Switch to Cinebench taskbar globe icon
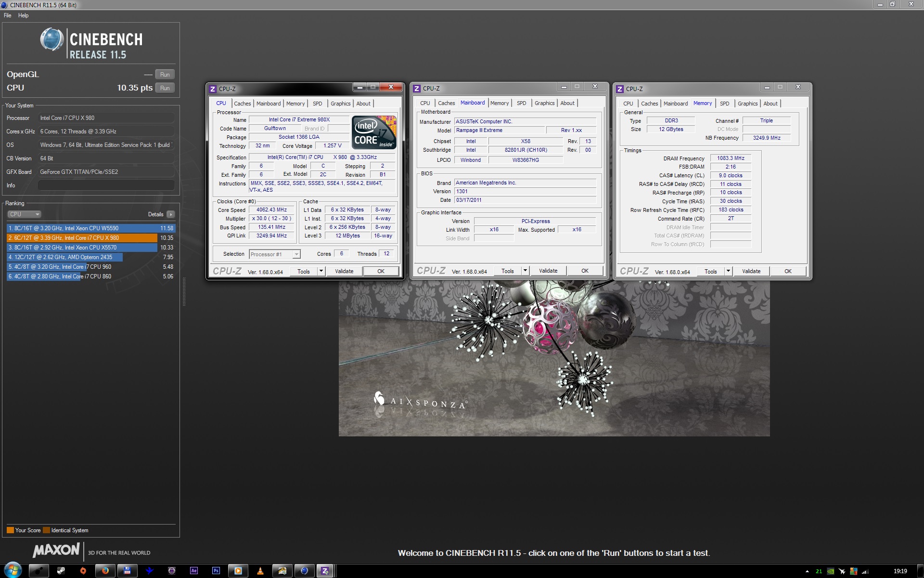This screenshot has height=578, width=924. point(304,571)
